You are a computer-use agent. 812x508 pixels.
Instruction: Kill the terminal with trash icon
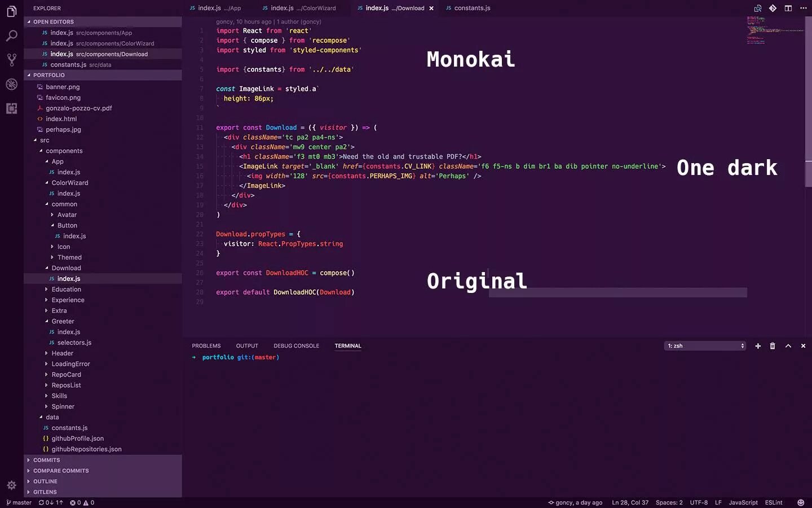[x=773, y=346]
